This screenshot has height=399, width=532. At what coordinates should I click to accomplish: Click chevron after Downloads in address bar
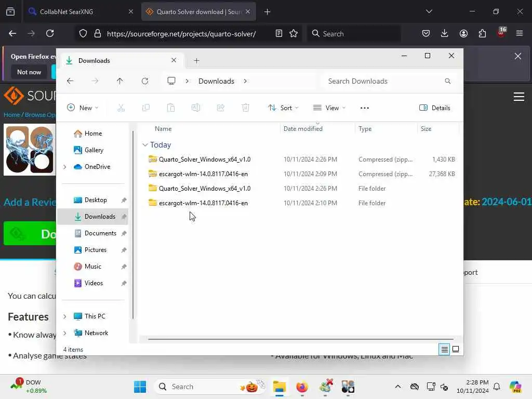(x=245, y=81)
